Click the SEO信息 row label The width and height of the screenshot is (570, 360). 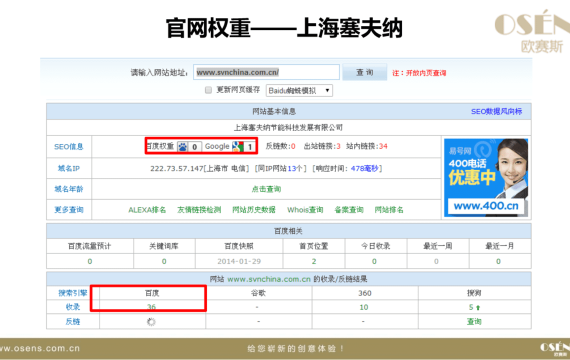pos(69,147)
